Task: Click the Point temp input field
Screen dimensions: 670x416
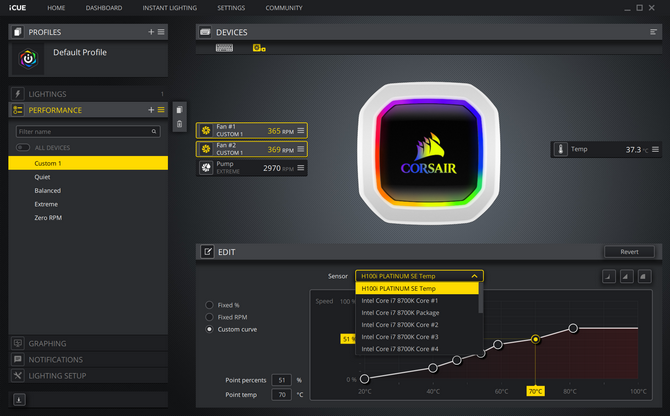Action: pos(282,395)
